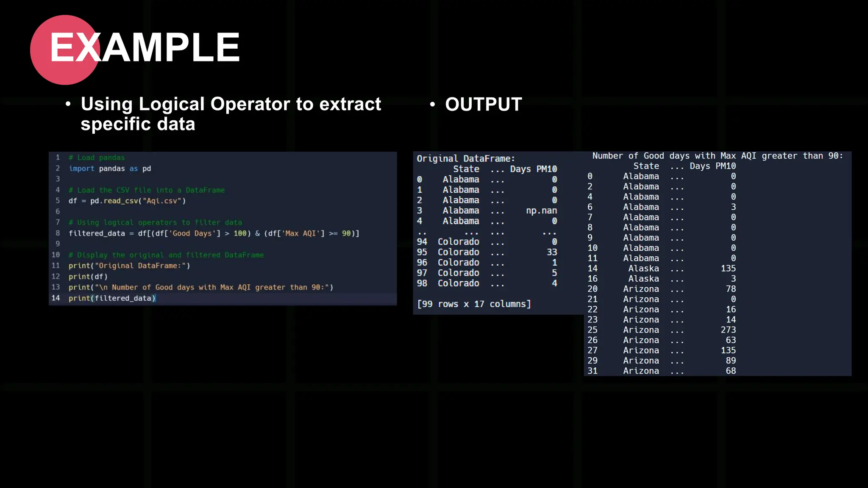The image size is (868, 488).
Task: Click 'Days PM10' column header in filtered output
Action: click(712, 166)
